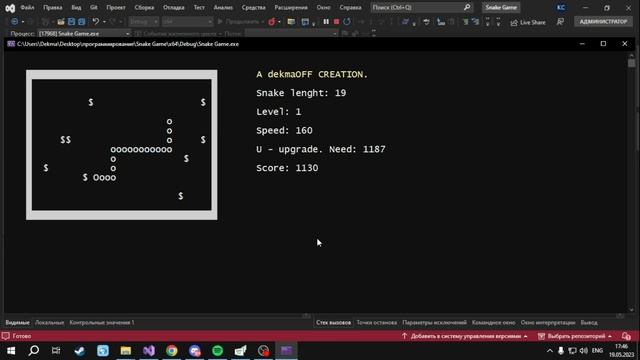This screenshot has height=360, width=640.
Task: Click the KC account avatar
Action: 561,7
